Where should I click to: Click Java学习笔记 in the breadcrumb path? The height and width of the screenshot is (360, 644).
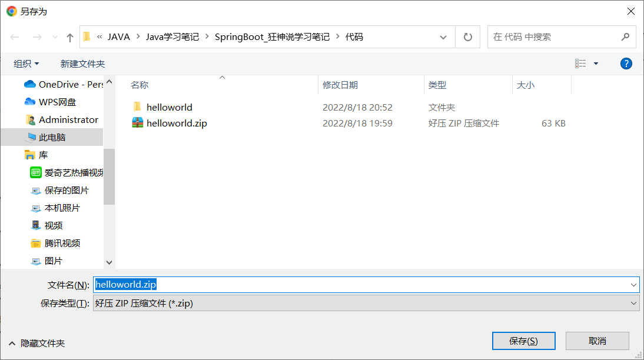coord(172,37)
